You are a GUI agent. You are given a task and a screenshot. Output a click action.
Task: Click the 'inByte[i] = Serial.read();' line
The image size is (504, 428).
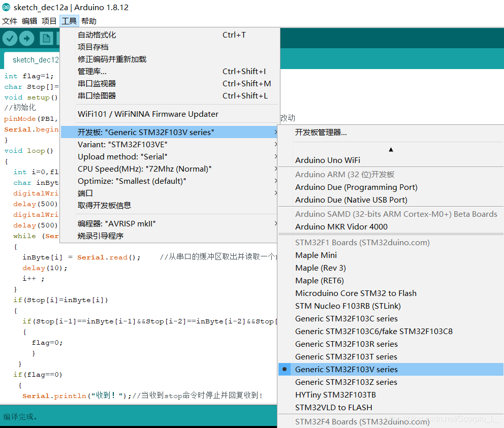[x=81, y=257]
